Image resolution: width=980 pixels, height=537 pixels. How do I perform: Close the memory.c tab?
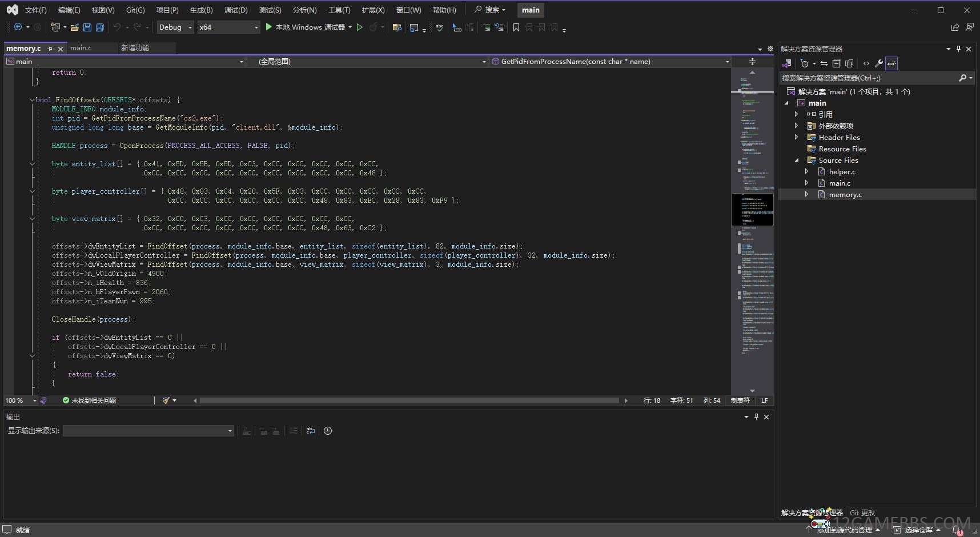point(61,49)
